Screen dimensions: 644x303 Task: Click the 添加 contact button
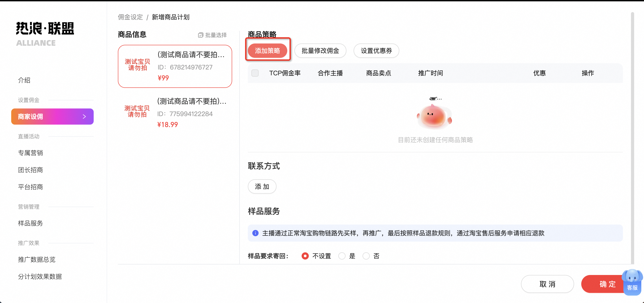tap(262, 186)
